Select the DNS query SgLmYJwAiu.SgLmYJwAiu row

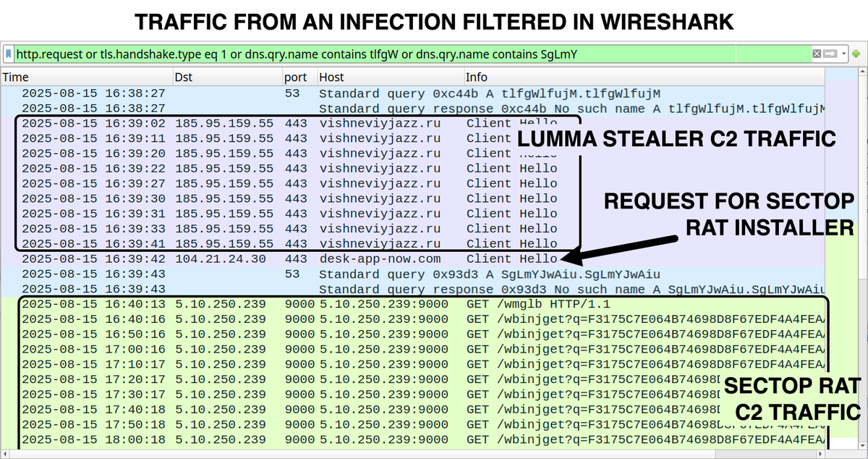coord(412,274)
